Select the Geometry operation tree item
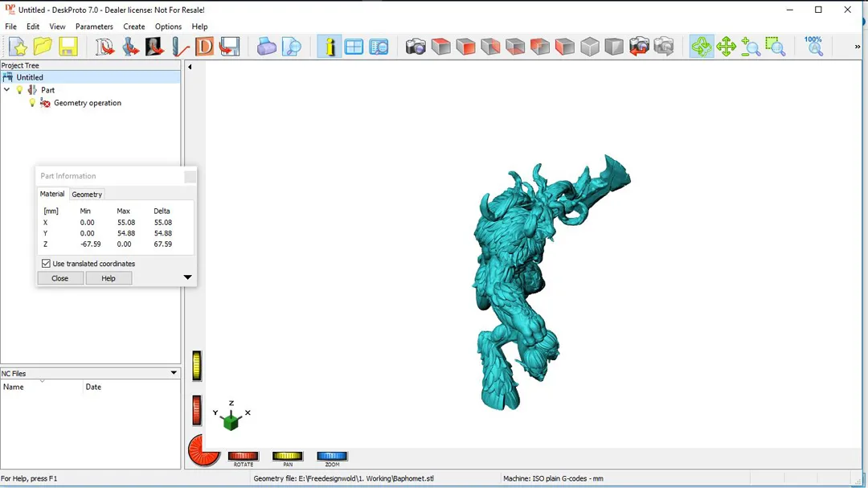 88,103
